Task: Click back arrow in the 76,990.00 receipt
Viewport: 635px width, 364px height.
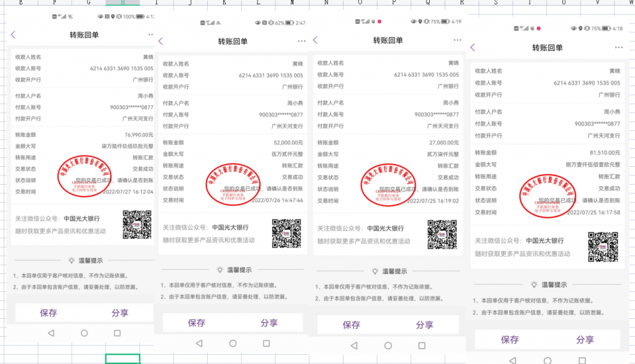Action: tap(14, 35)
